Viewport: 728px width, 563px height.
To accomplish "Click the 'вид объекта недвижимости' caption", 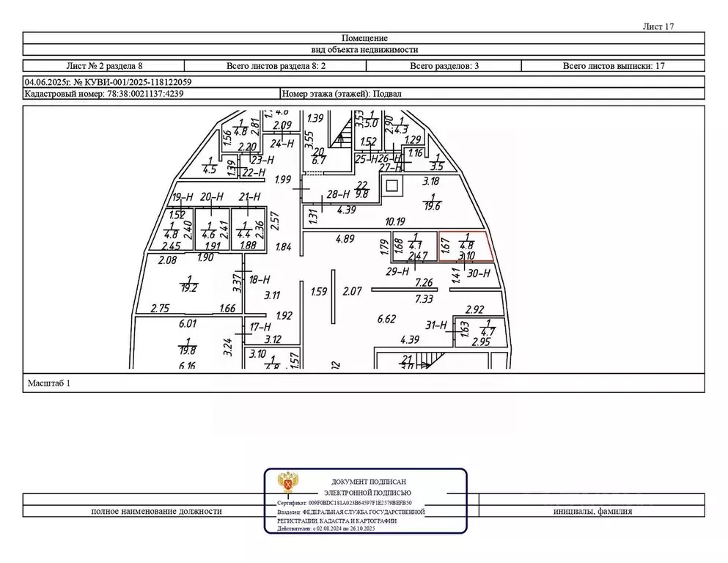I will point(364,50).
